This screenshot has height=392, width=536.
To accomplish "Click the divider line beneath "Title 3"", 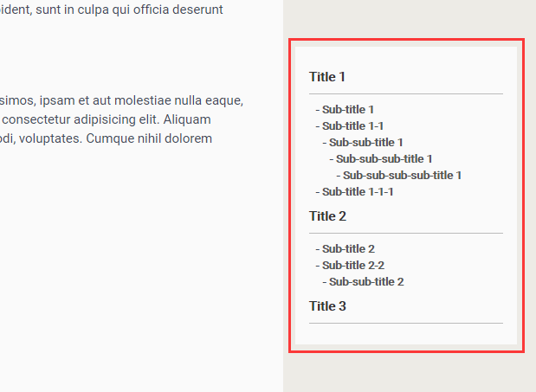I will (x=405, y=323).
